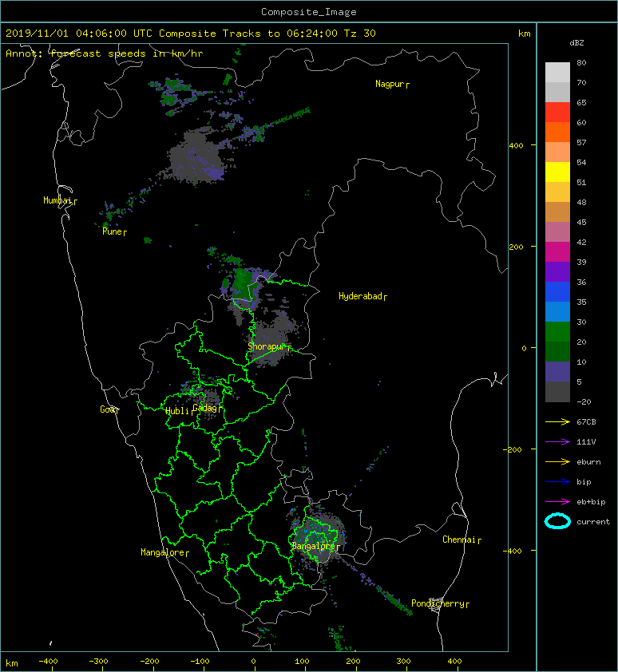Image resolution: width=618 pixels, height=672 pixels.
Task: Click the 'Tz 30' text in header
Action: (x=360, y=34)
